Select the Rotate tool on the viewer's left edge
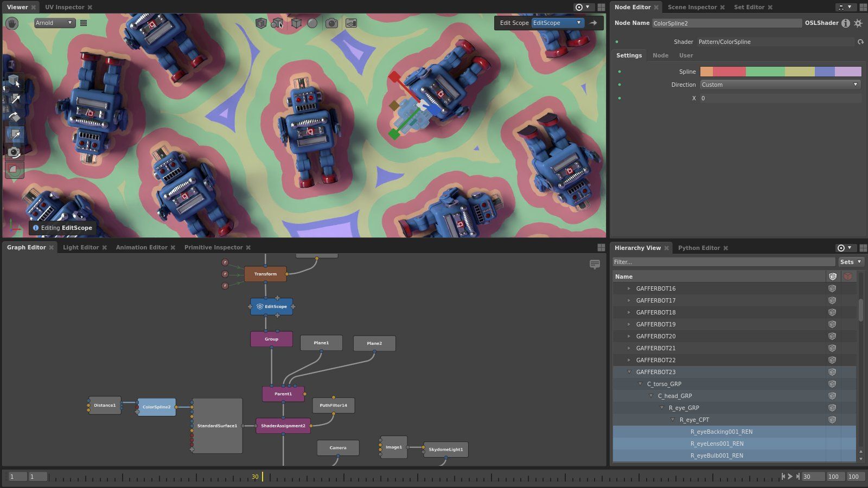Viewport: 868px width, 488px height. pyautogui.click(x=15, y=117)
